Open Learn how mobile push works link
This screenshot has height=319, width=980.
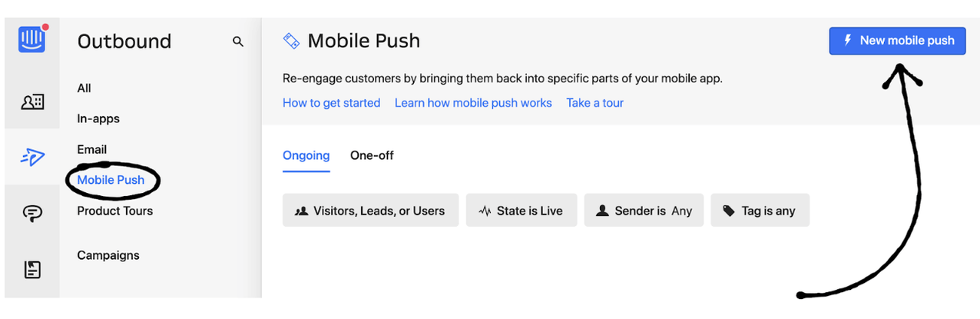point(473,103)
